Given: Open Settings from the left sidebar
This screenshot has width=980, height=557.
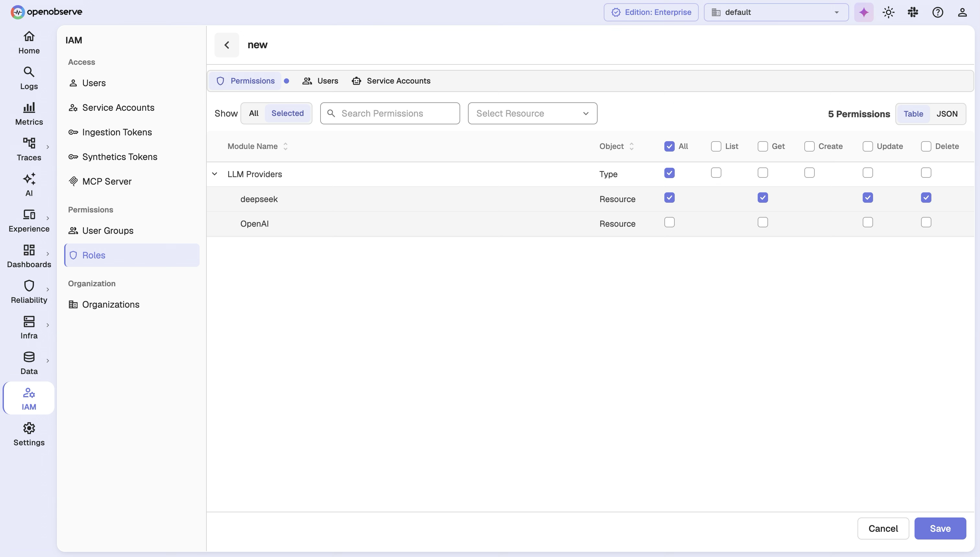Looking at the screenshot, I should pos(29,434).
